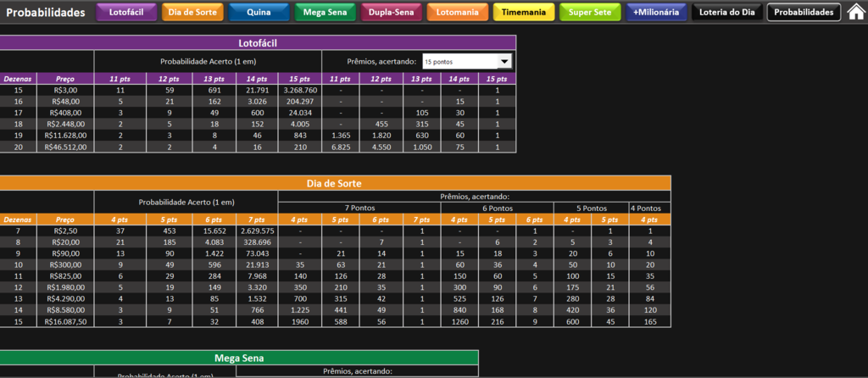Select the Lotomania tab
Viewport: 868px width, 378px height.
click(458, 12)
